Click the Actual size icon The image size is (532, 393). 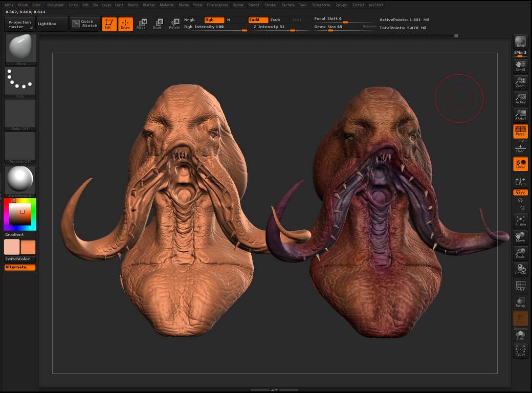click(x=520, y=99)
